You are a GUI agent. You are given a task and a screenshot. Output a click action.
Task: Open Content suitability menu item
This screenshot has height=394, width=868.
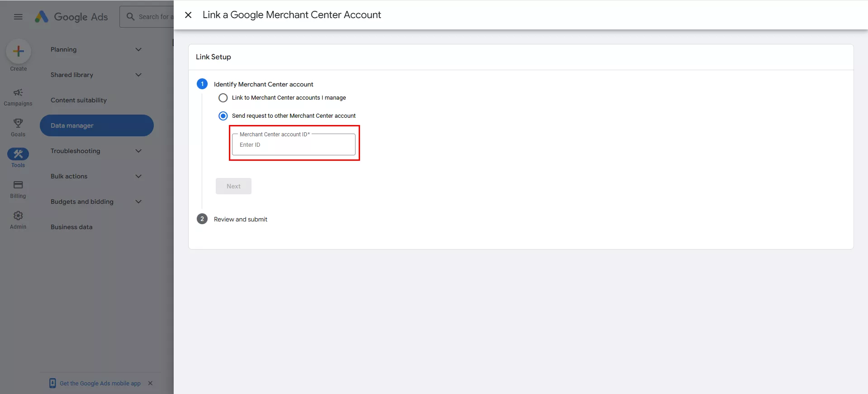point(79,100)
